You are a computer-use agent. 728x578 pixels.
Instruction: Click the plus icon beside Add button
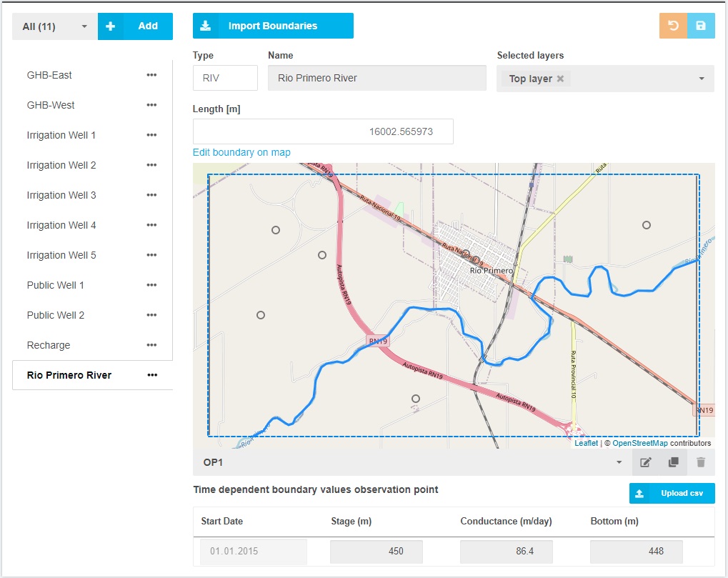111,26
